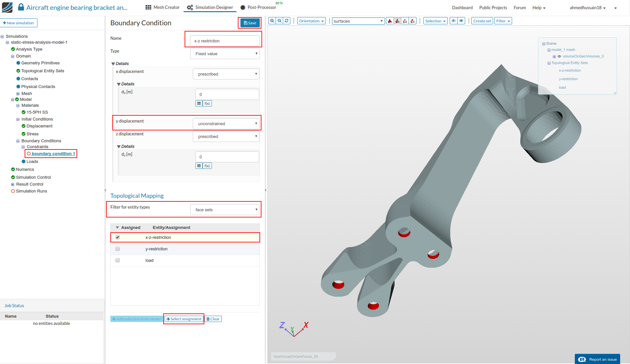Viewport: 630px width, 364px height.
Task: Select the surfaces-with-edges render mode icon
Action: point(397,21)
